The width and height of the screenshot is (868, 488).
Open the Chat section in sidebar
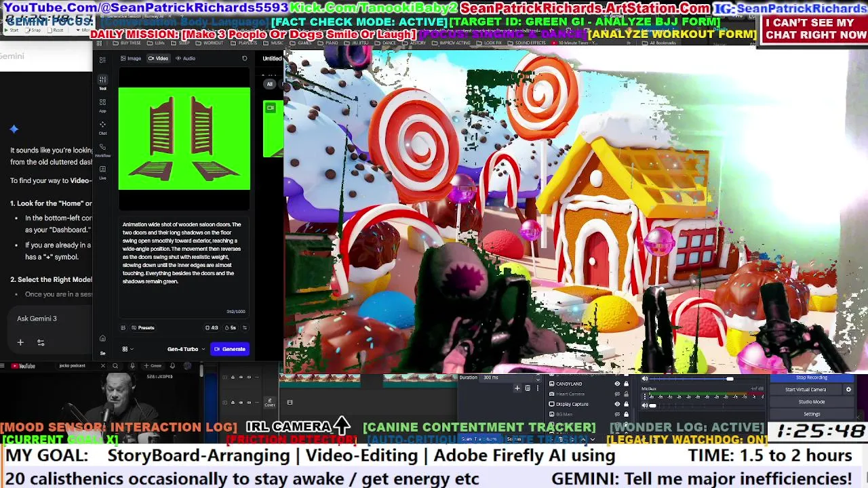point(102,127)
